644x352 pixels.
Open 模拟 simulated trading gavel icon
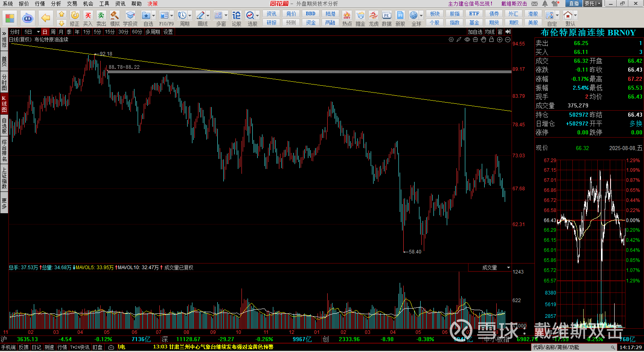coord(115,15)
